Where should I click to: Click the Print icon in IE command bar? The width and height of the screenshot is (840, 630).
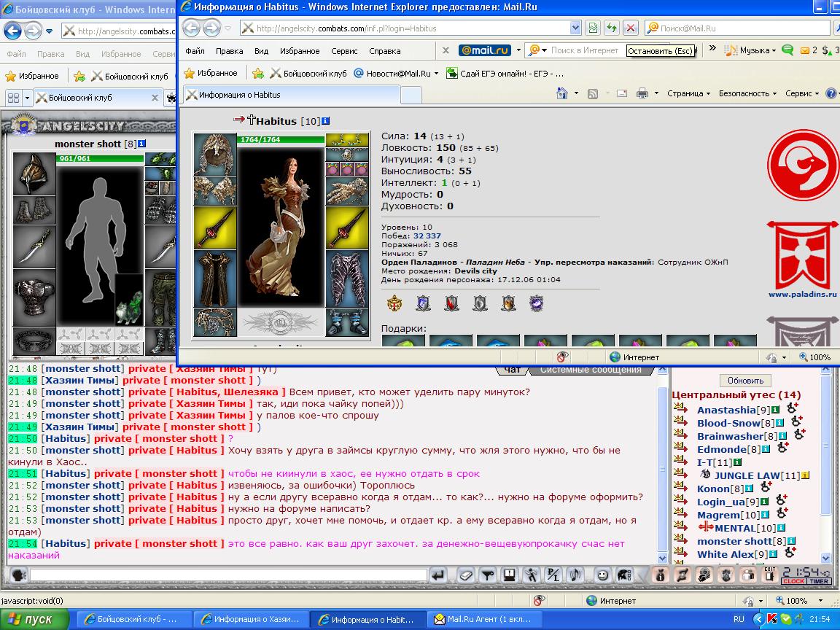[642, 94]
